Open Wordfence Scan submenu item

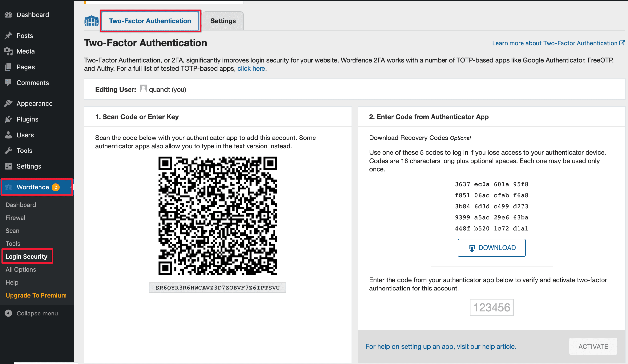[13, 231]
